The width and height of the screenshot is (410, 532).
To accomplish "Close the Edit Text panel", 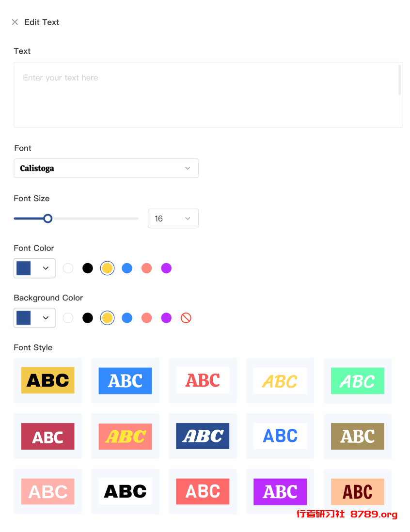I will (x=15, y=22).
